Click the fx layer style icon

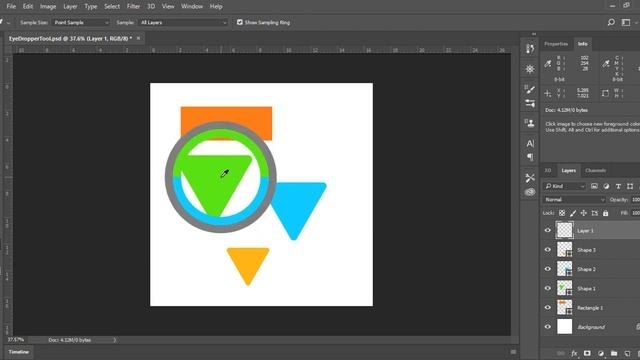(x=574, y=353)
